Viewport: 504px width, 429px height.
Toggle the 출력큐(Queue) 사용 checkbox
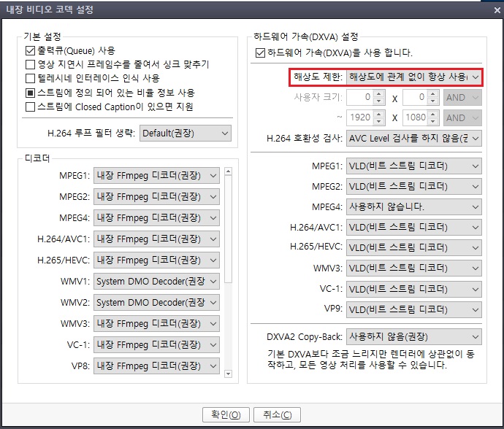tap(30, 51)
